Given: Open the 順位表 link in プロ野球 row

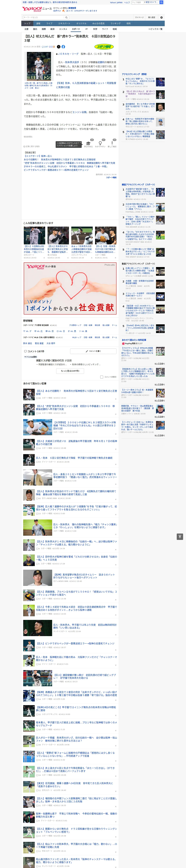Looking at the screenshot, I should coord(97,325).
